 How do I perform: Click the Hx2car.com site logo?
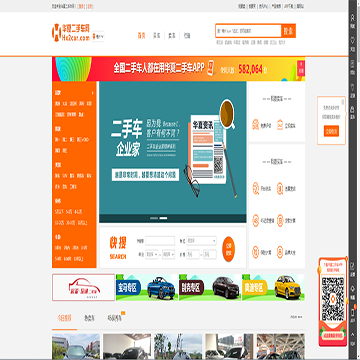click(x=71, y=33)
